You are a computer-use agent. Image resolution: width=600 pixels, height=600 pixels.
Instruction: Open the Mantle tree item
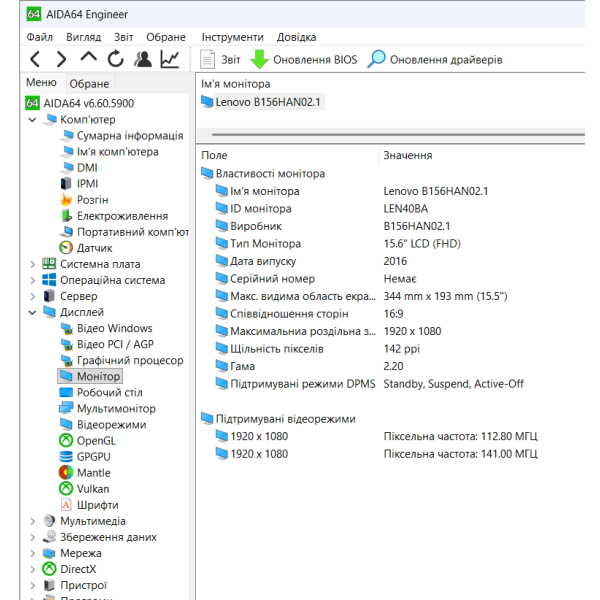(85, 473)
